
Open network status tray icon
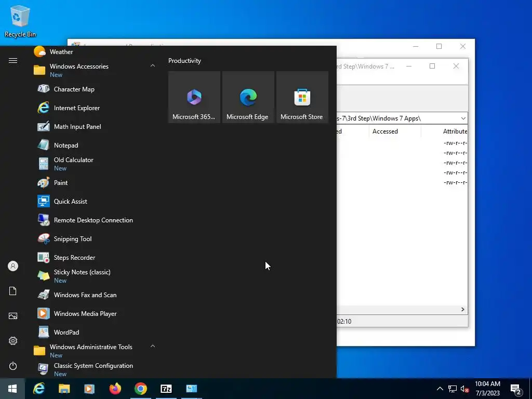tap(453, 389)
